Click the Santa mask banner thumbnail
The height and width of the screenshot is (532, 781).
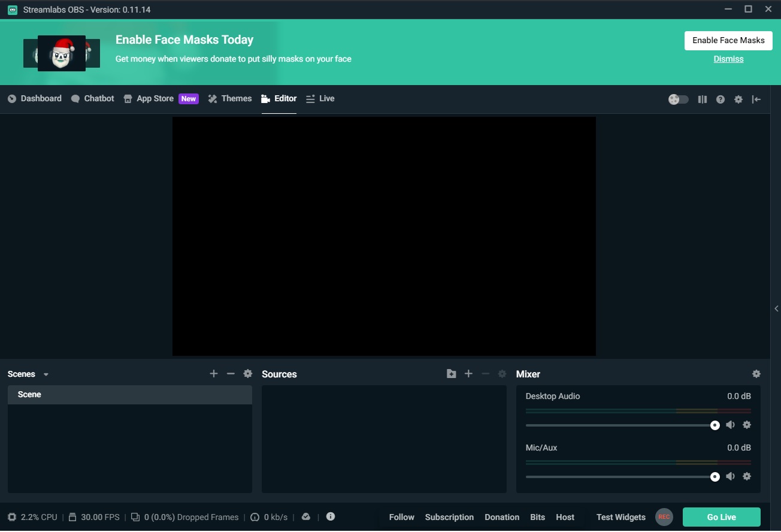point(62,53)
